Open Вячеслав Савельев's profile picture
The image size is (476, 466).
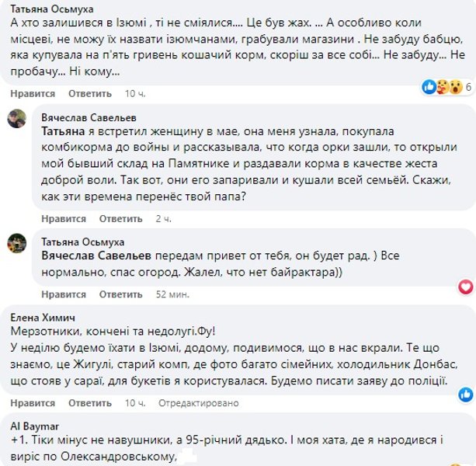(x=18, y=119)
